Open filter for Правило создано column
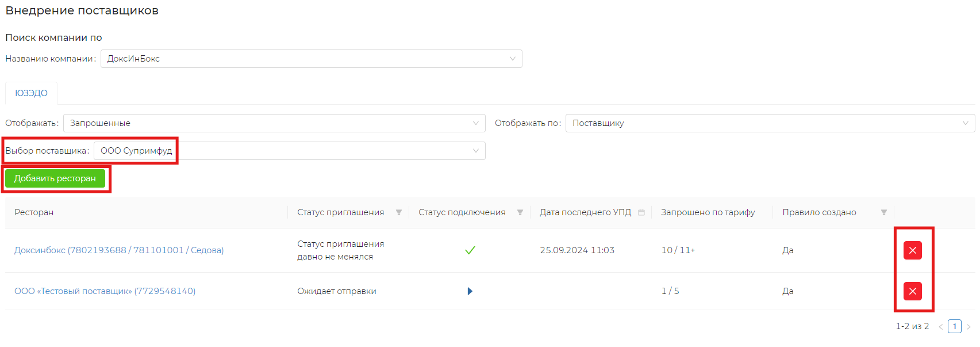 884,212
